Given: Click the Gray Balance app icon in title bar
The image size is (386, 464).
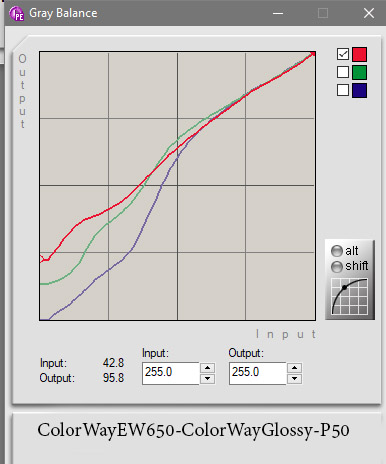Looking at the screenshot, I should tap(16, 14).
